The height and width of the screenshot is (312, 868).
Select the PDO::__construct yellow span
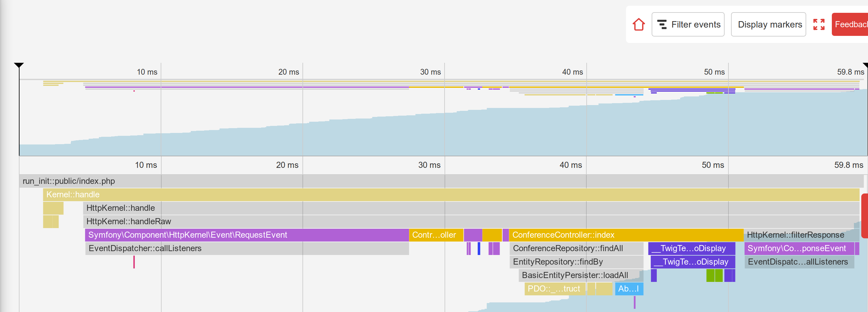tap(555, 289)
